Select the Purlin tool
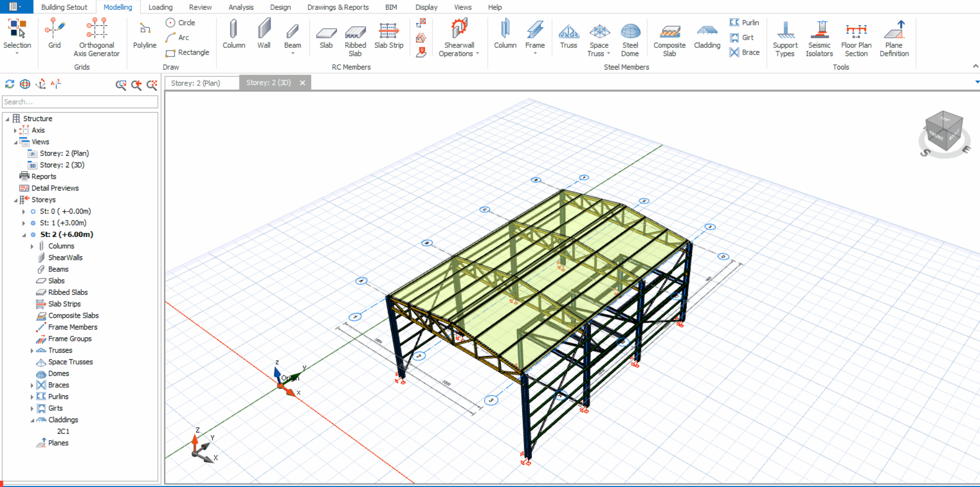The width and height of the screenshot is (980, 487). tap(744, 23)
